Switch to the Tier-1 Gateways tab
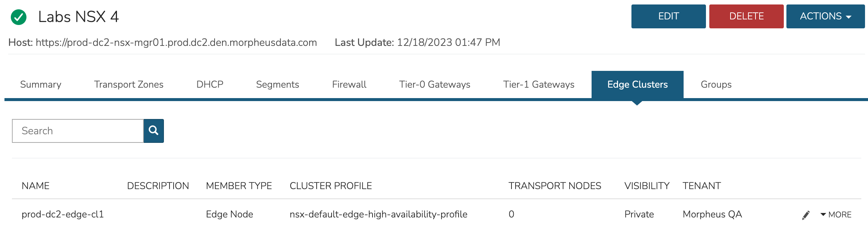This screenshot has height=232, width=868. [539, 84]
